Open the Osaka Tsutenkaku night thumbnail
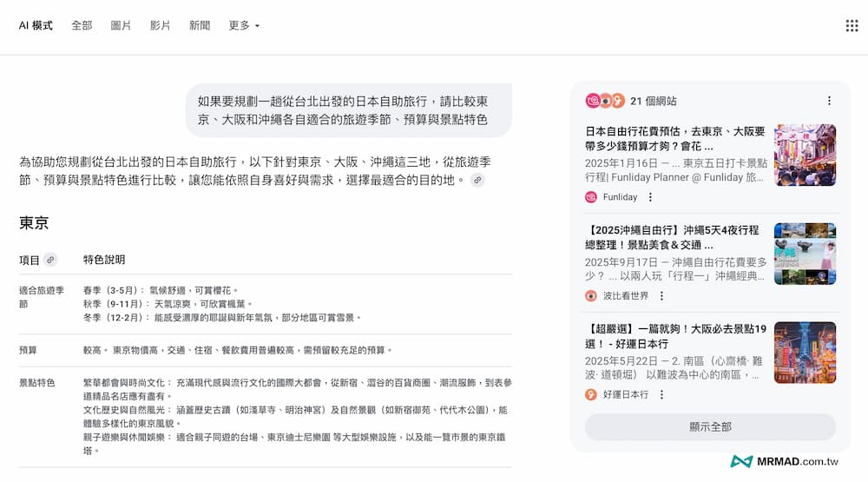The height and width of the screenshot is (482, 868). pos(805,353)
